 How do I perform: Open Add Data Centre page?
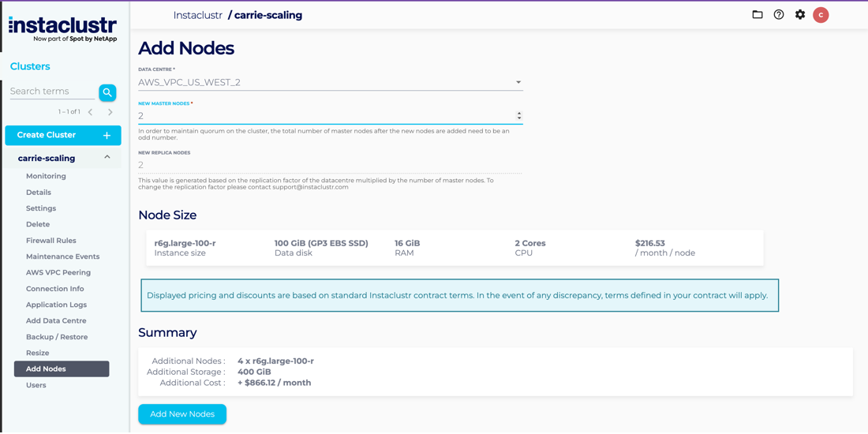pos(56,320)
